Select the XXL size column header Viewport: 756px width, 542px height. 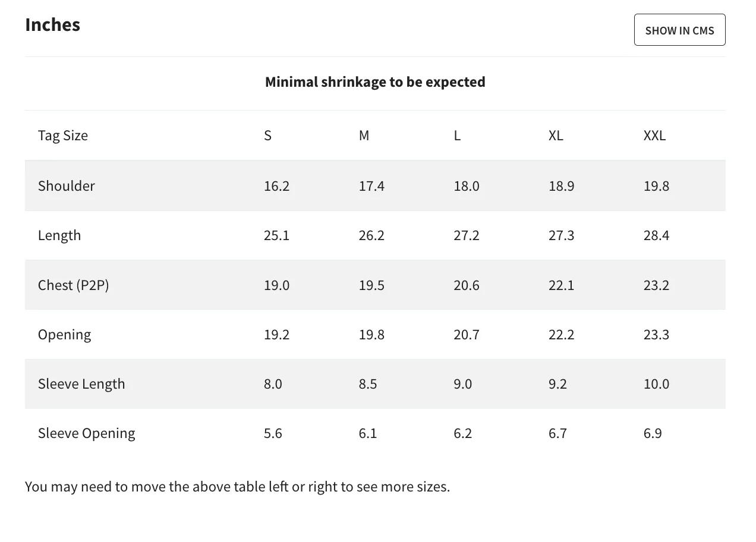[x=654, y=135]
